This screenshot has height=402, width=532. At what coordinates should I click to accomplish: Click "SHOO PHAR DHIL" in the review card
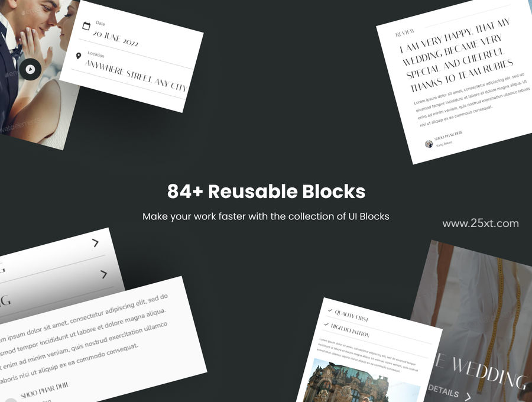[x=448, y=135]
